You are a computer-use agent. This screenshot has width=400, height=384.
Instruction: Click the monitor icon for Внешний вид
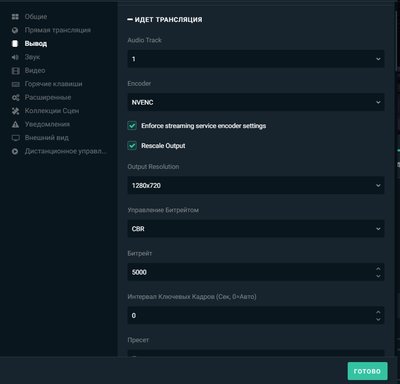[x=15, y=138]
